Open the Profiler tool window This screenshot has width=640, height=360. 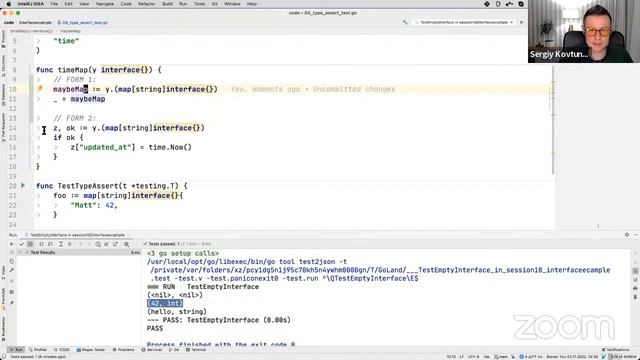coord(38,350)
